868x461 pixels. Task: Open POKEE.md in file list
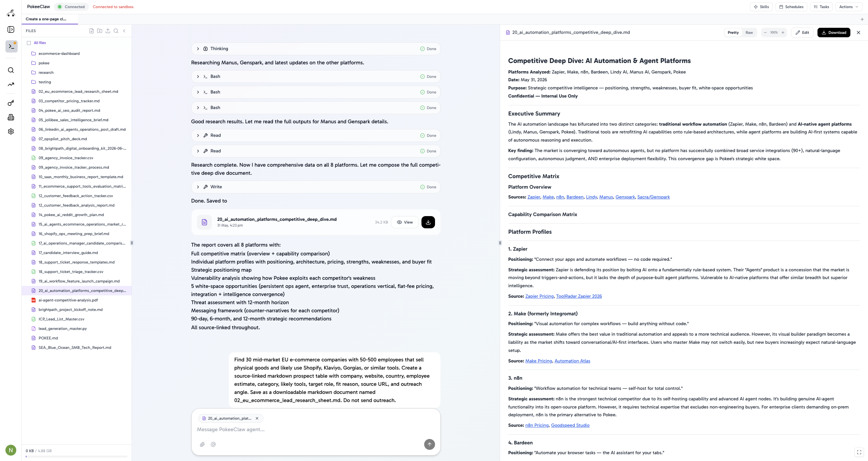click(77, 338)
